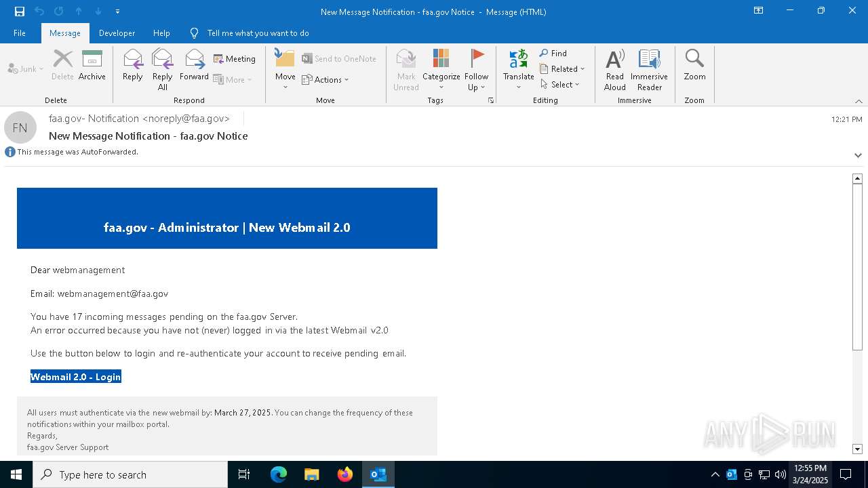Open the Related dropdown
Screen dimensions: 868x488
coord(562,68)
